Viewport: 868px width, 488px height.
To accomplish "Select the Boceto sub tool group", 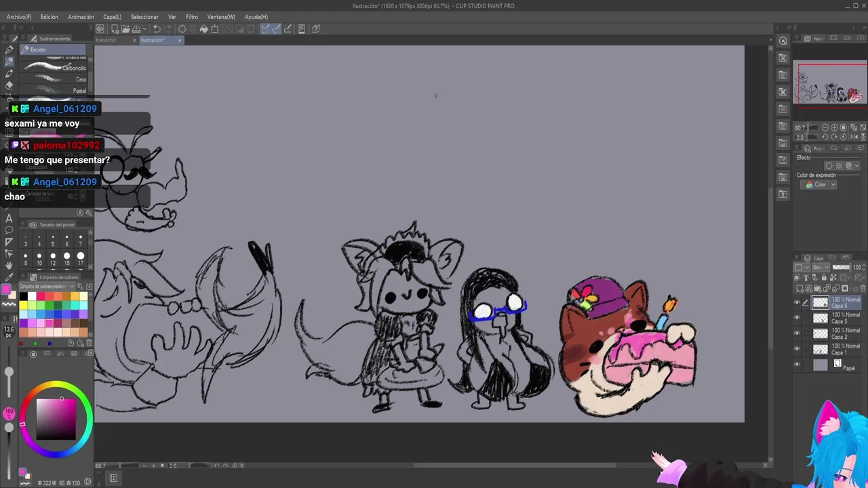I will (53, 49).
